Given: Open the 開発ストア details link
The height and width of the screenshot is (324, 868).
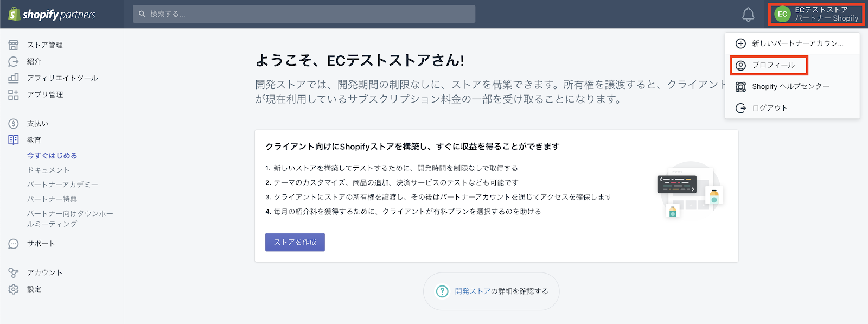Looking at the screenshot, I should [473, 291].
